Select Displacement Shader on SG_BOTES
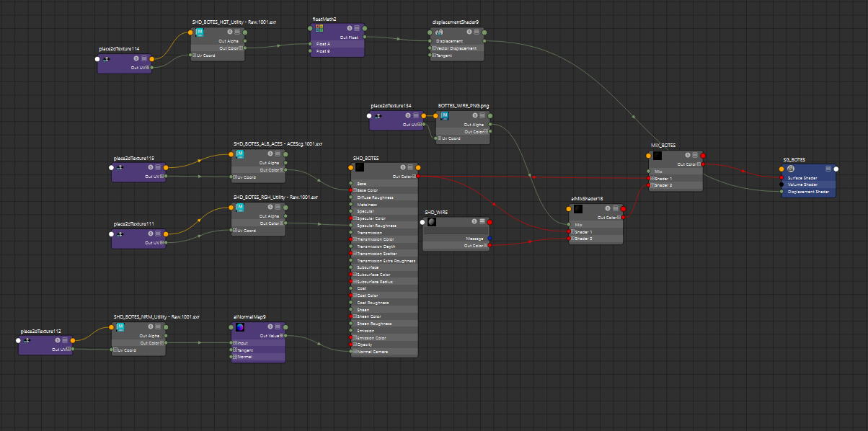Screen dimensions: 868x431 (x=809, y=192)
